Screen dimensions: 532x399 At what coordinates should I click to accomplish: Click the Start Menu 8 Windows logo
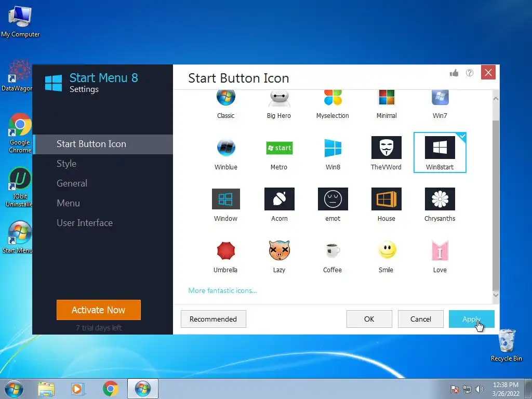(54, 83)
